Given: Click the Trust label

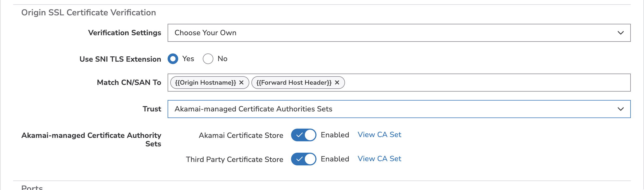Looking at the screenshot, I should (x=152, y=109).
